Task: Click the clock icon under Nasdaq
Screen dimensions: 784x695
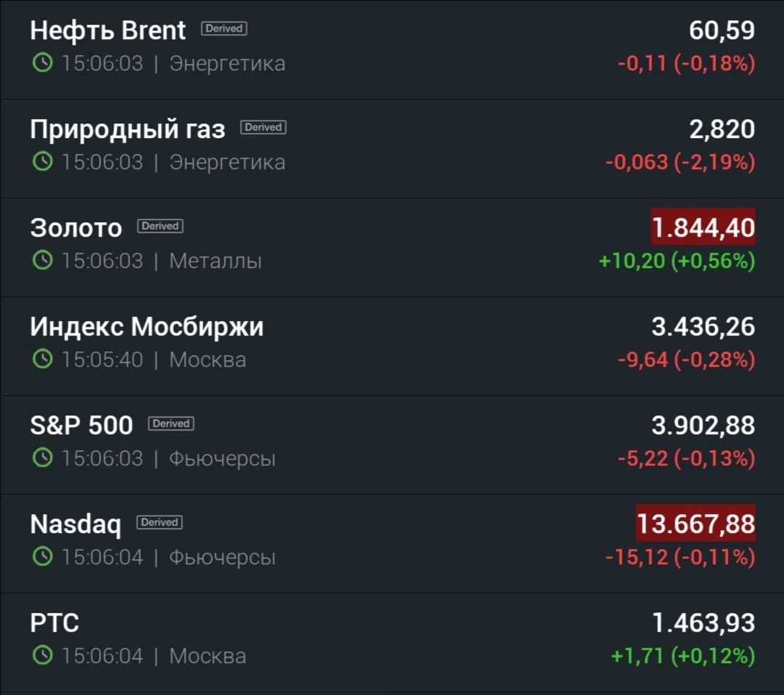Action: pyautogui.click(x=43, y=556)
